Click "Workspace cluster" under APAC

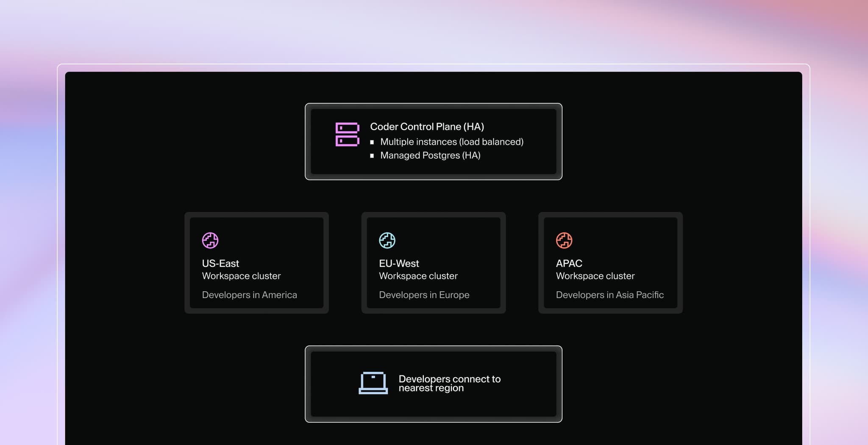pyautogui.click(x=595, y=276)
